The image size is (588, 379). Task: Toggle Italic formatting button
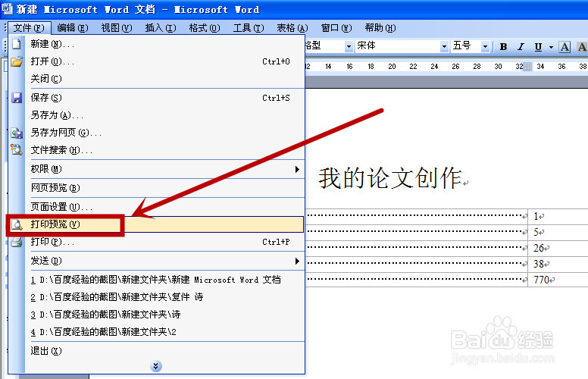(521, 47)
